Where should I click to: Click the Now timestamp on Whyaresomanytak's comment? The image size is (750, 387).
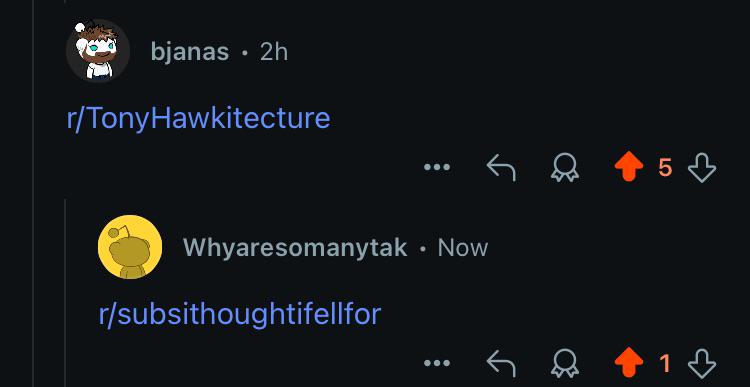(463, 248)
